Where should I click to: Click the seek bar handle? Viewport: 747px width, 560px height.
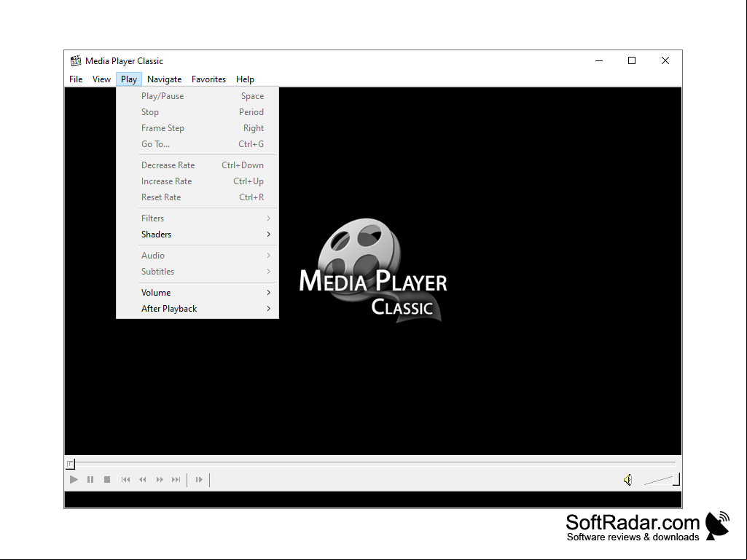(x=71, y=463)
